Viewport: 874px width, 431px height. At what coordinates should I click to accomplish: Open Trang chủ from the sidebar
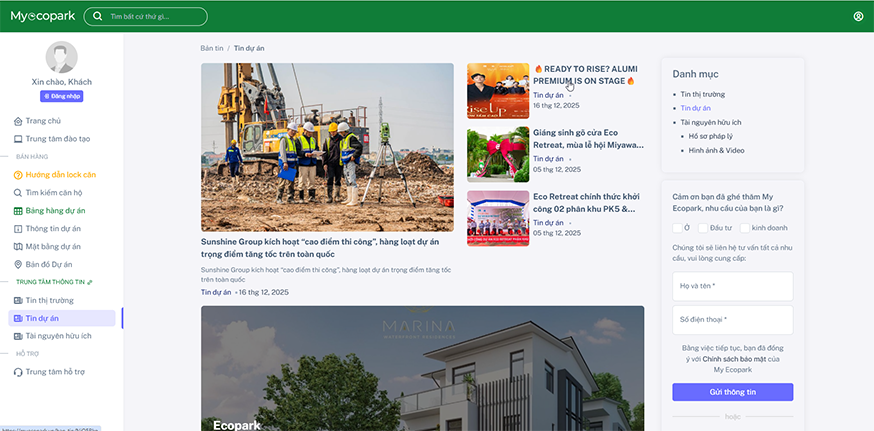(43, 121)
